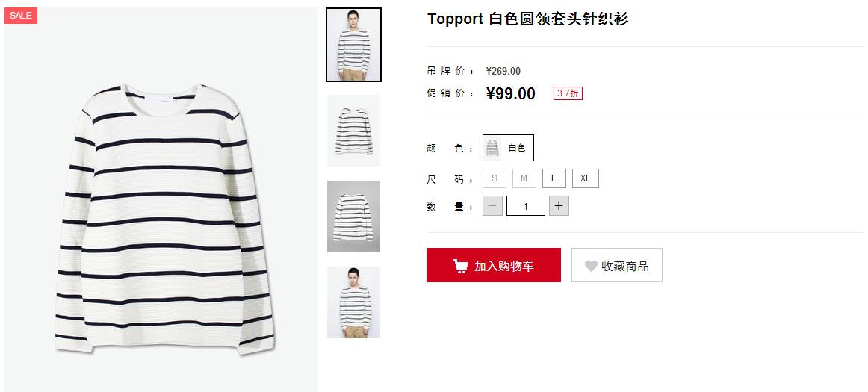Choose size L
The width and height of the screenshot is (868, 392).
[x=554, y=178]
